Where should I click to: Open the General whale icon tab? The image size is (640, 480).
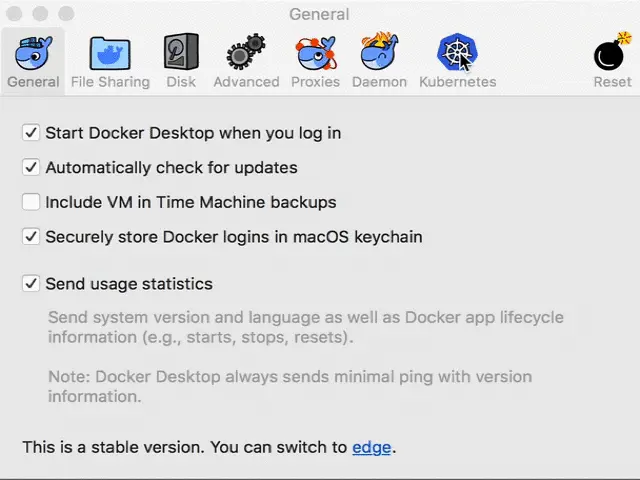[x=33, y=61]
